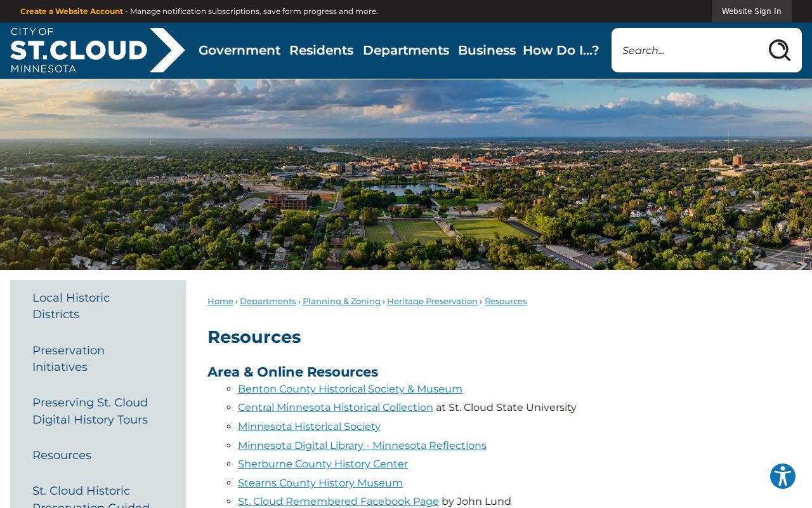The width and height of the screenshot is (812, 508).
Task: Open the Residents menu
Action: click(321, 50)
